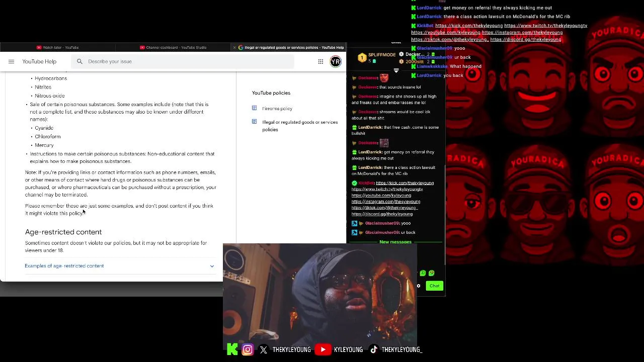
Task: Click the X logo beside THEKYLEYOUNG
Action: (264, 349)
